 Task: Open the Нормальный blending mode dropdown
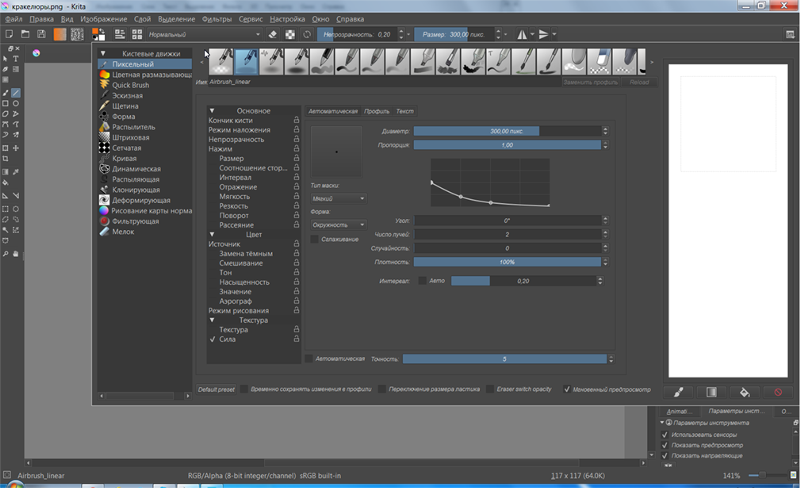point(204,34)
